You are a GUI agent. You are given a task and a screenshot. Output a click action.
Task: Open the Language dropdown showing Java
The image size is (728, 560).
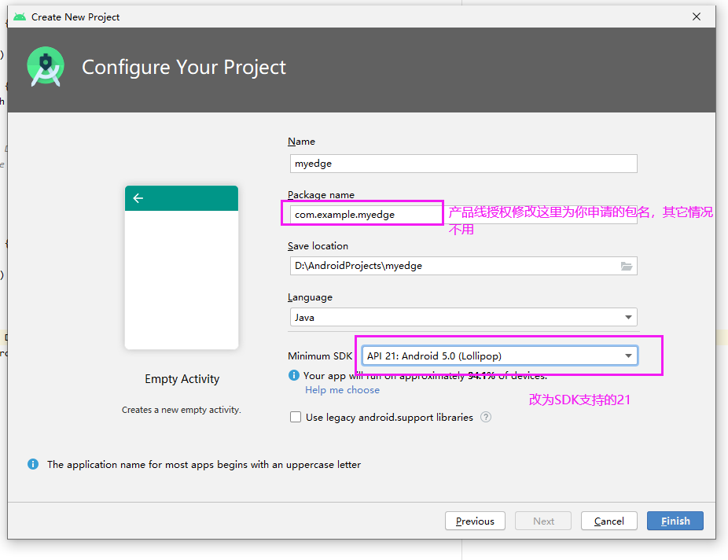463,317
